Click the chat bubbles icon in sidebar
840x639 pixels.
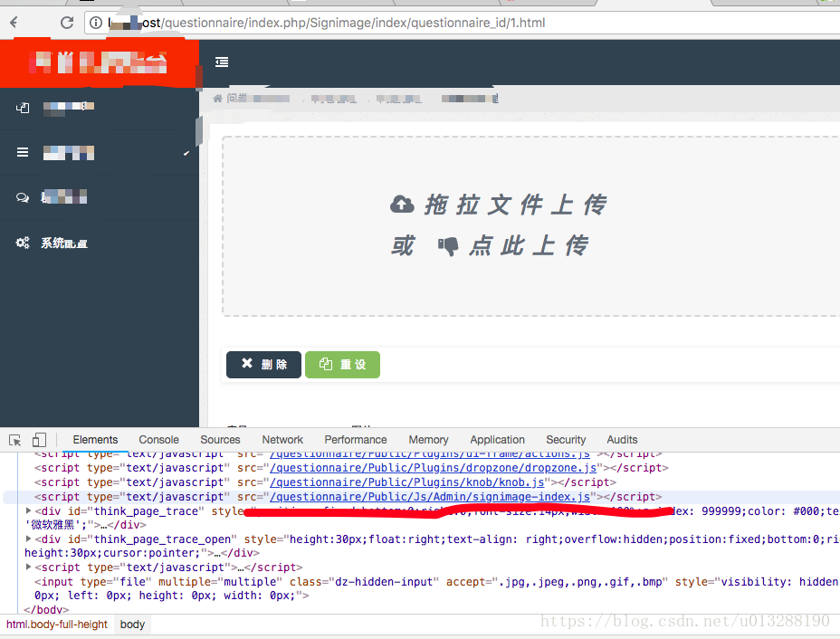point(23,197)
